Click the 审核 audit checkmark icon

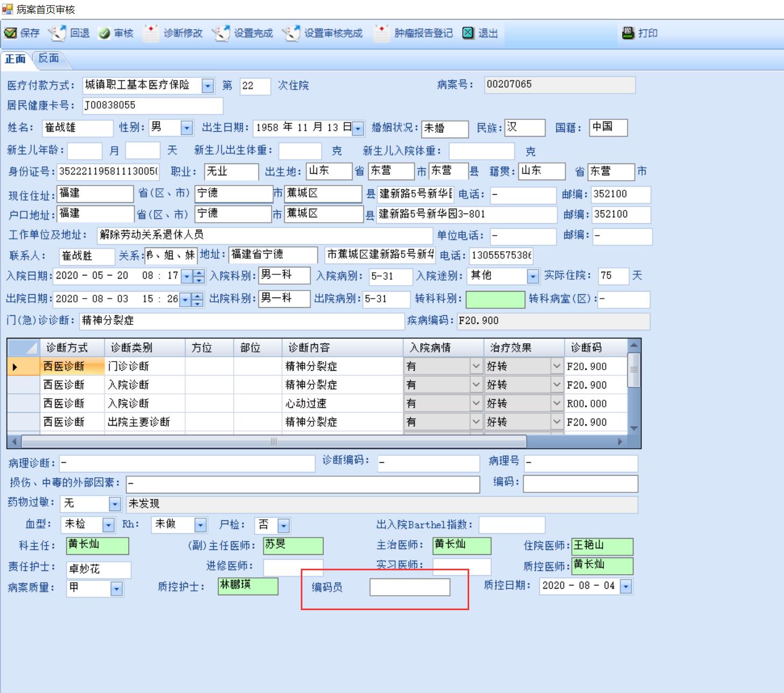[x=104, y=33]
